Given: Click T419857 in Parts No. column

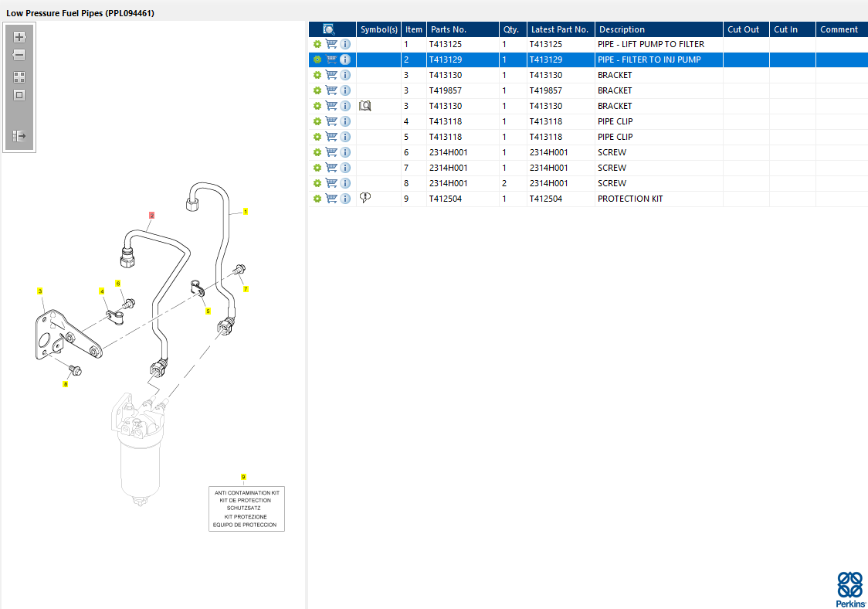Looking at the screenshot, I should pyautogui.click(x=446, y=90).
